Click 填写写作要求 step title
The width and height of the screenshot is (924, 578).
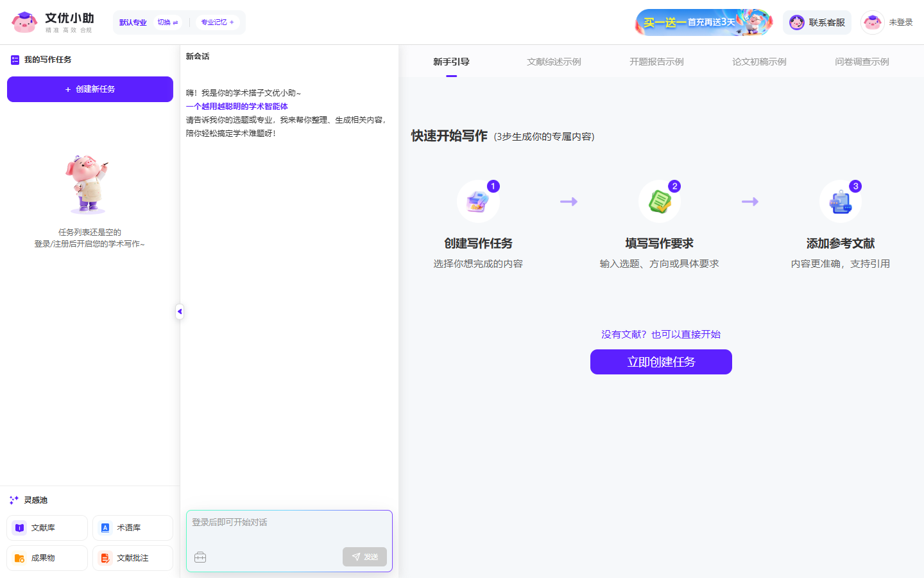pyautogui.click(x=660, y=243)
